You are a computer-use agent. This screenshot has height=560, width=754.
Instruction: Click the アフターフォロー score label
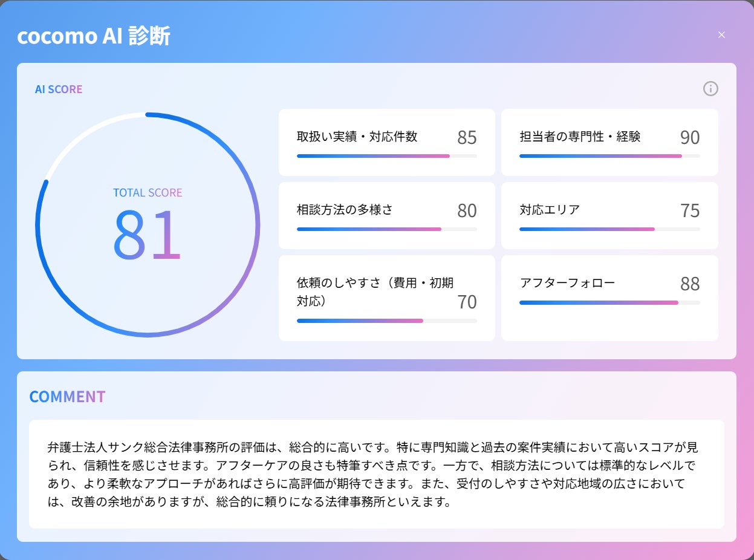pyautogui.click(x=567, y=282)
